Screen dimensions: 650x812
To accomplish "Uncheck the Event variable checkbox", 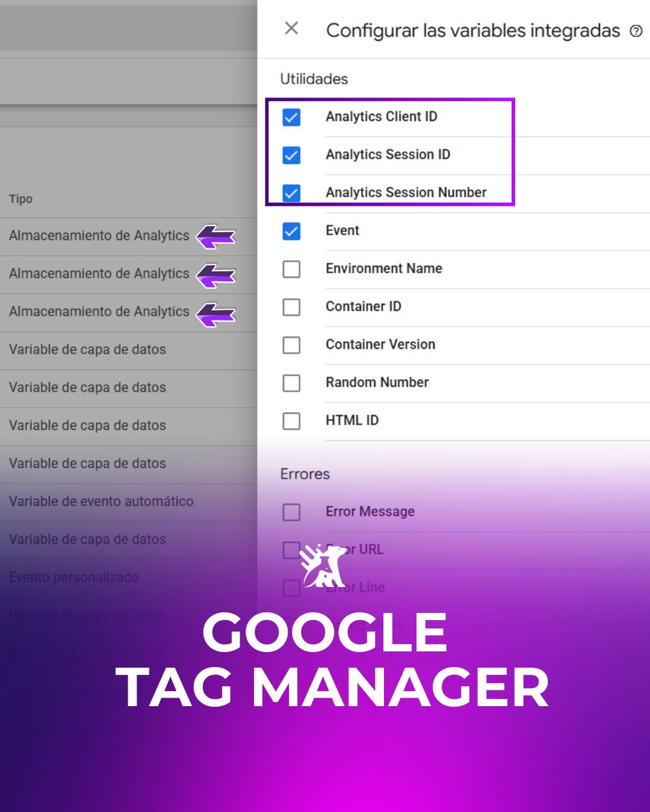I will click(291, 231).
